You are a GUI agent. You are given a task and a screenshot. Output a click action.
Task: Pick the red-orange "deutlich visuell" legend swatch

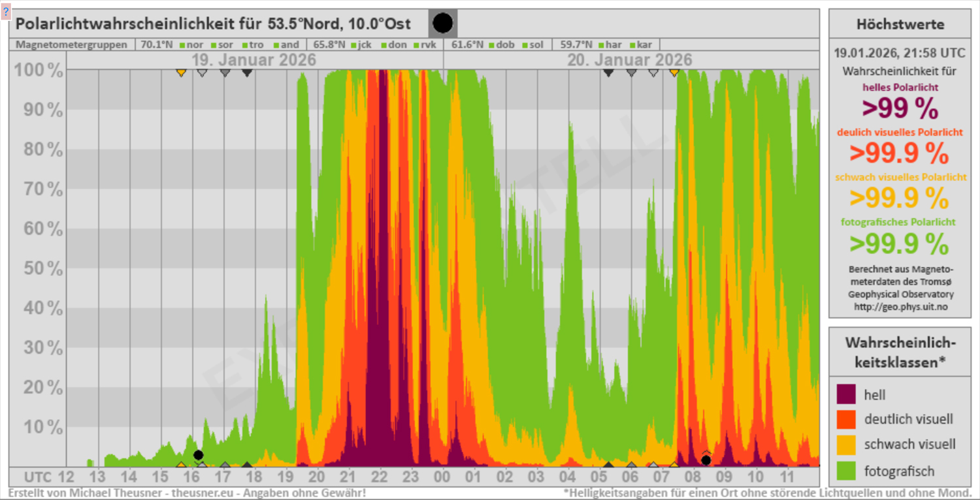point(845,419)
